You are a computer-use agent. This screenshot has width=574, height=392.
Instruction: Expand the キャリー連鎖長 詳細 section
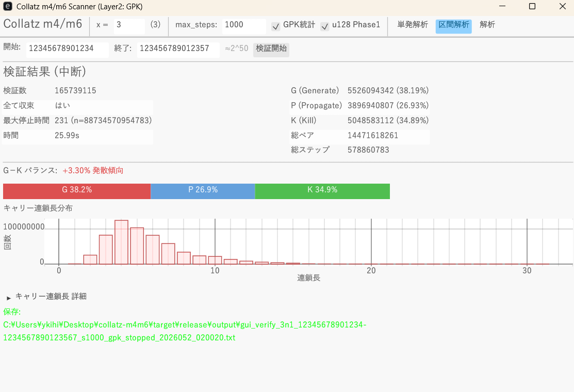tap(46, 297)
